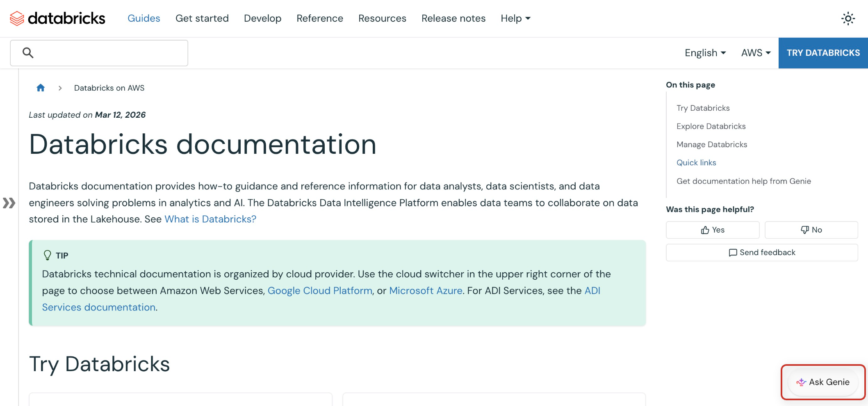Click the thumbs up Yes button
This screenshot has width=868, height=406.
coord(712,230)
